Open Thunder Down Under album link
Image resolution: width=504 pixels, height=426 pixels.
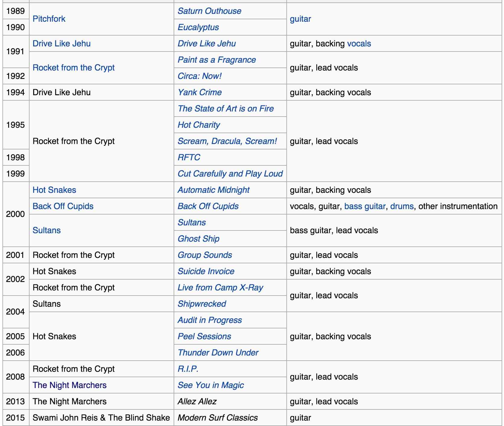point(218,353)
